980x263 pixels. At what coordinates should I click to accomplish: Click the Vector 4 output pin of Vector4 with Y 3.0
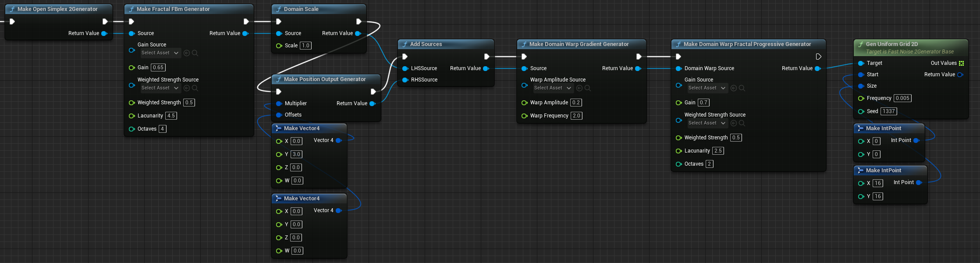pyautogui.click(x=339, y=140)
